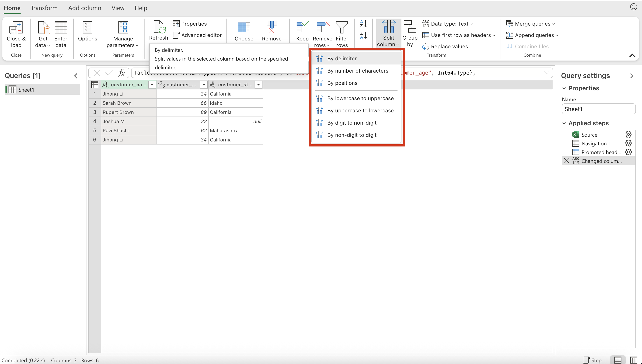Toggle the Step view in status bar
Image resolution: width=642 pixels, height=364 pixels.
[592, 360]
